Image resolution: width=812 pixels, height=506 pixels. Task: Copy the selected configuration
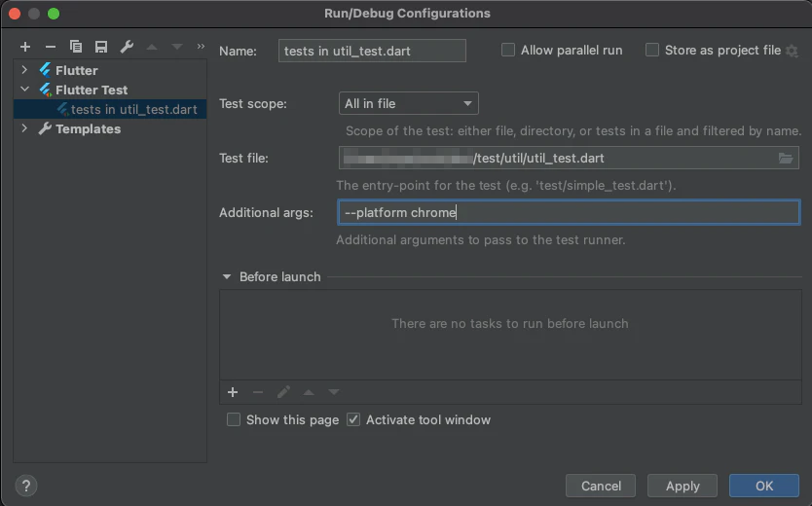pos(76,47)
